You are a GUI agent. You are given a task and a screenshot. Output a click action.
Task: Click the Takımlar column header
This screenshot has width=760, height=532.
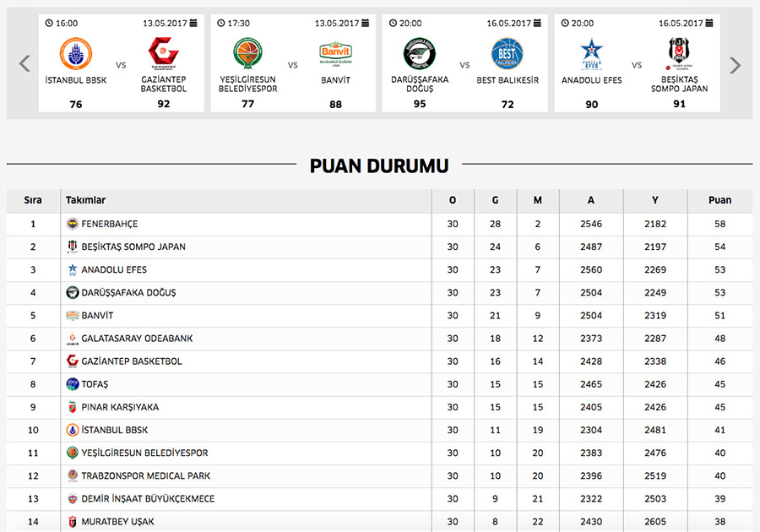click(86, 200)
